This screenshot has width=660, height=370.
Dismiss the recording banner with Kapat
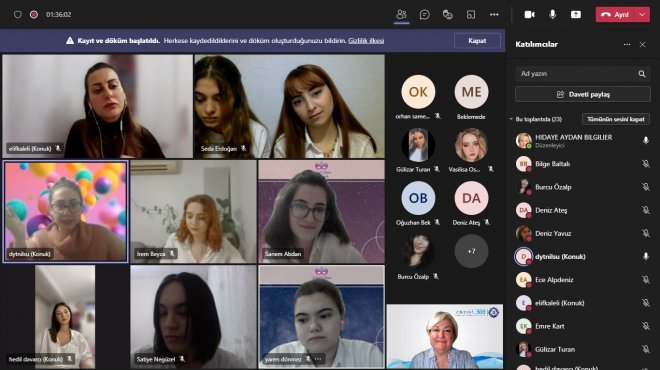click(x=477, y=41)
